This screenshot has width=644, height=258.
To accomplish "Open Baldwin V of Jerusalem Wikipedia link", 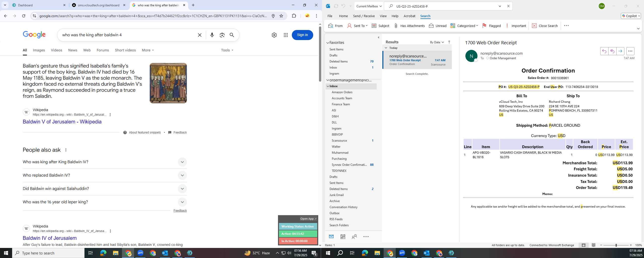I will pyautogui.click(x=62, y=122).
